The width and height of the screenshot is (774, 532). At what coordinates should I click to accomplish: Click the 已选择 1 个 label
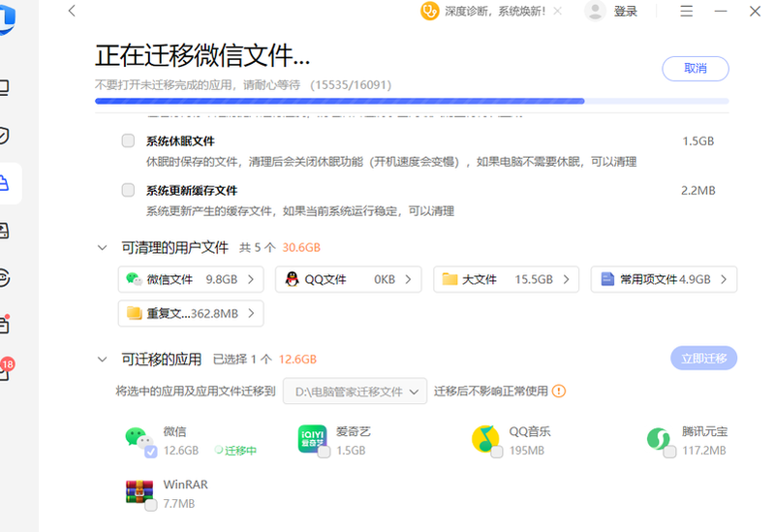pos(242,360)
